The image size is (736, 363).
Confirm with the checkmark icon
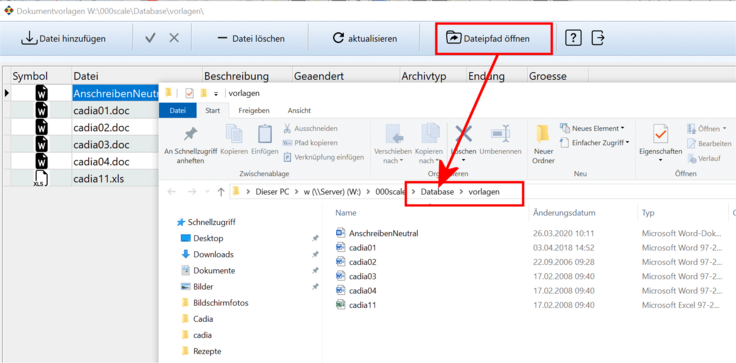tap(150, 38)
